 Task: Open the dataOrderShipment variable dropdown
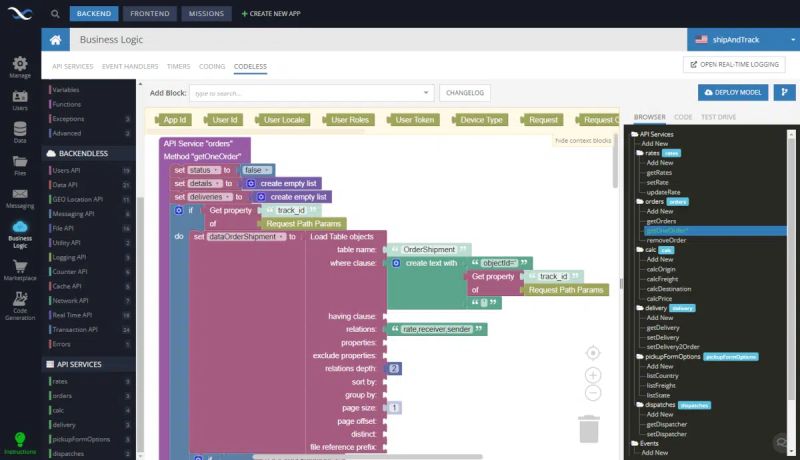coord(247,237)
